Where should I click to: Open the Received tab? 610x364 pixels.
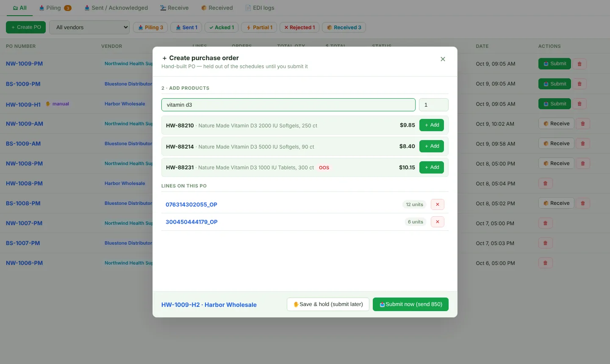tap(217, 8)
